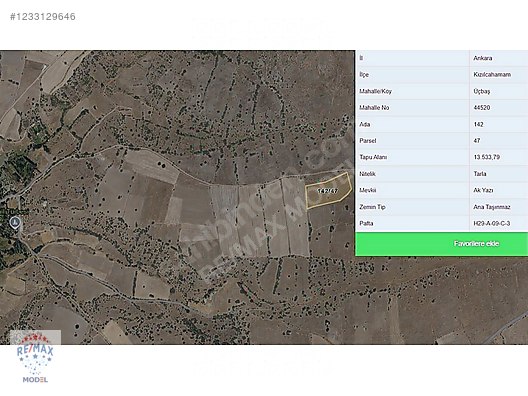Select the Tapu Alanı value 13.533,79
Image resolution: width=528 pixels, height=396 pixels.
tap(487, 157)
